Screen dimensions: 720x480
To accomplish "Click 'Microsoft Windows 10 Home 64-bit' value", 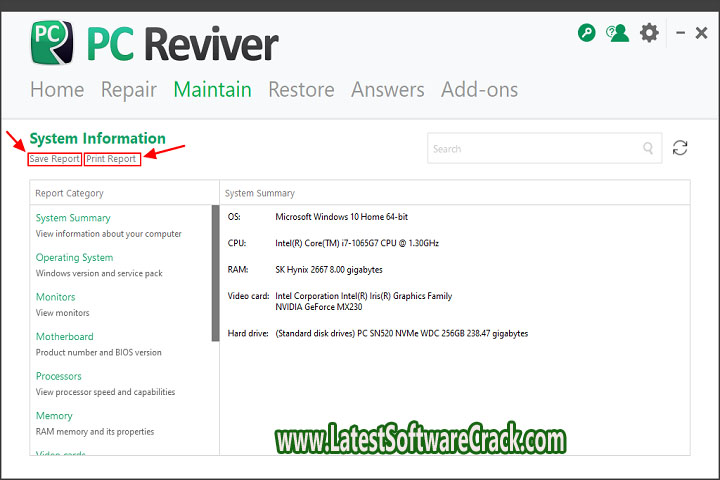I will [x=342, y=217].
